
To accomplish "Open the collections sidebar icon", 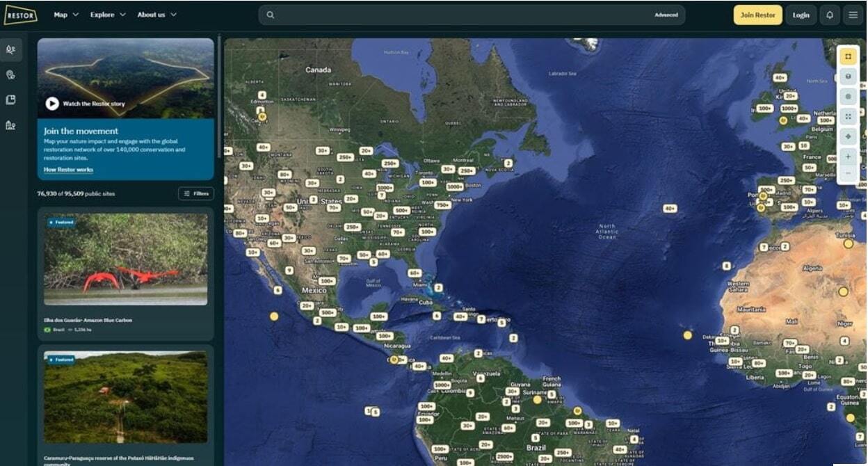I will [10, 99].
